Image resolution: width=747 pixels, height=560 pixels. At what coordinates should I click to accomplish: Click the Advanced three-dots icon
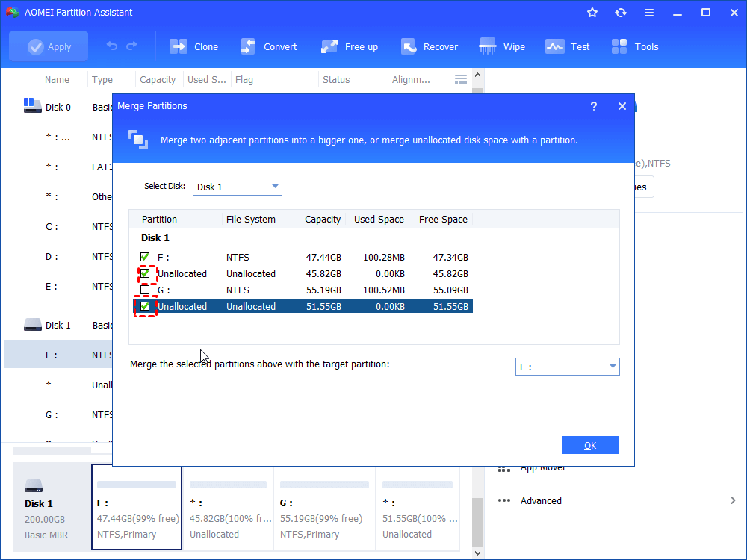[x=504, y=500]
